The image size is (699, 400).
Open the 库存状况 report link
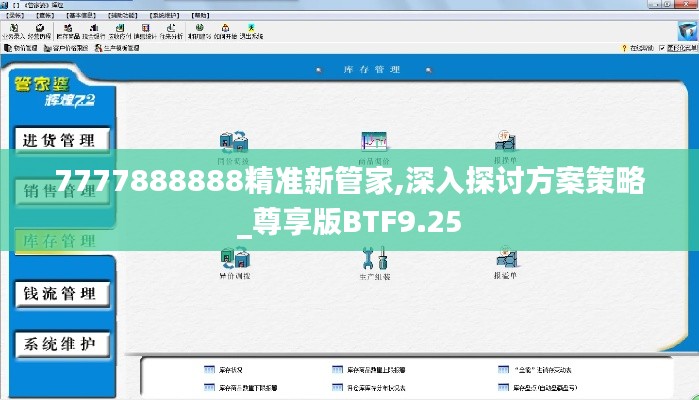[x=226, y=368]
